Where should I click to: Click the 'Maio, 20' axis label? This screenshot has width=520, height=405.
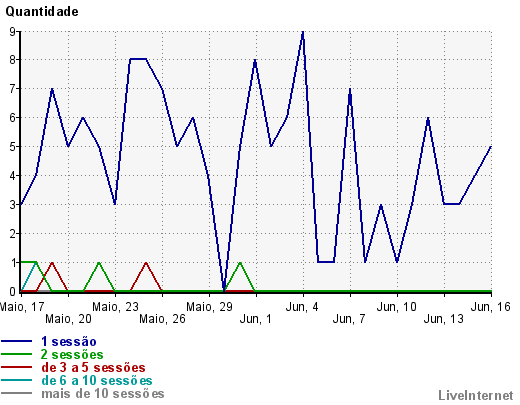pyautogui.click(x=68, y=319)
